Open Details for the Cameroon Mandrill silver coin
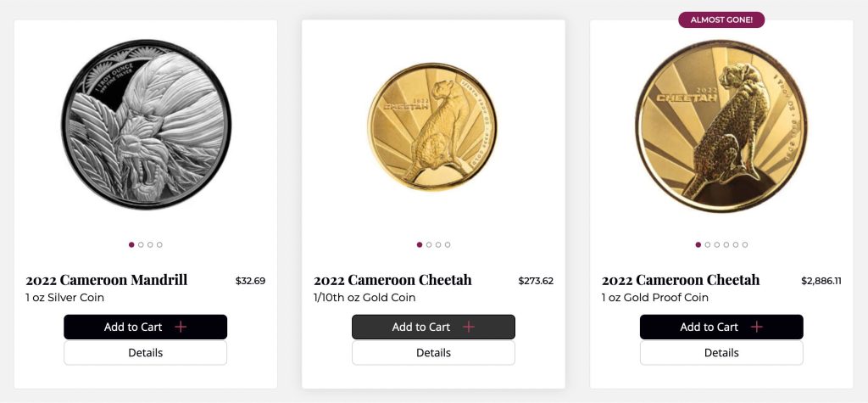868x403 pixels. pyautogui.click(x=145, y=353)
